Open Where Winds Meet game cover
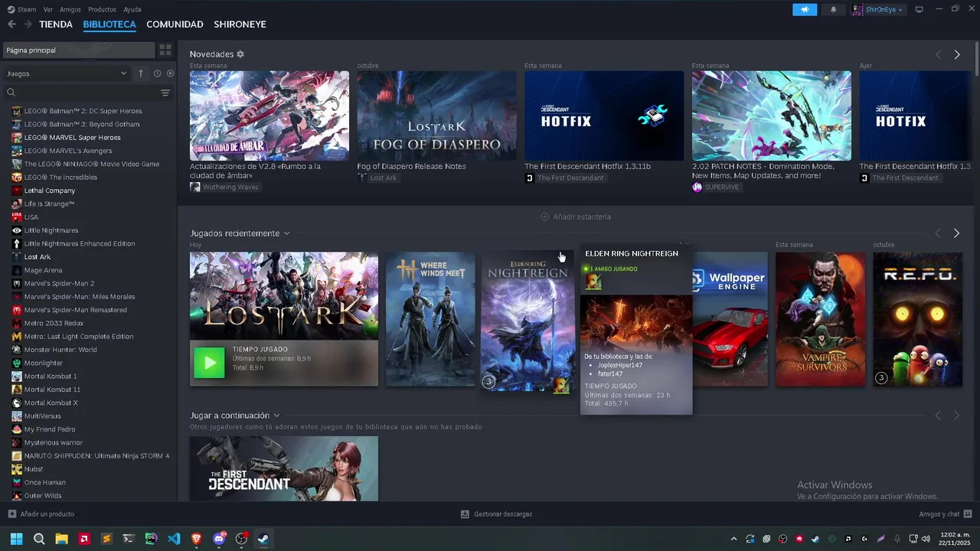 coord(430,319)
